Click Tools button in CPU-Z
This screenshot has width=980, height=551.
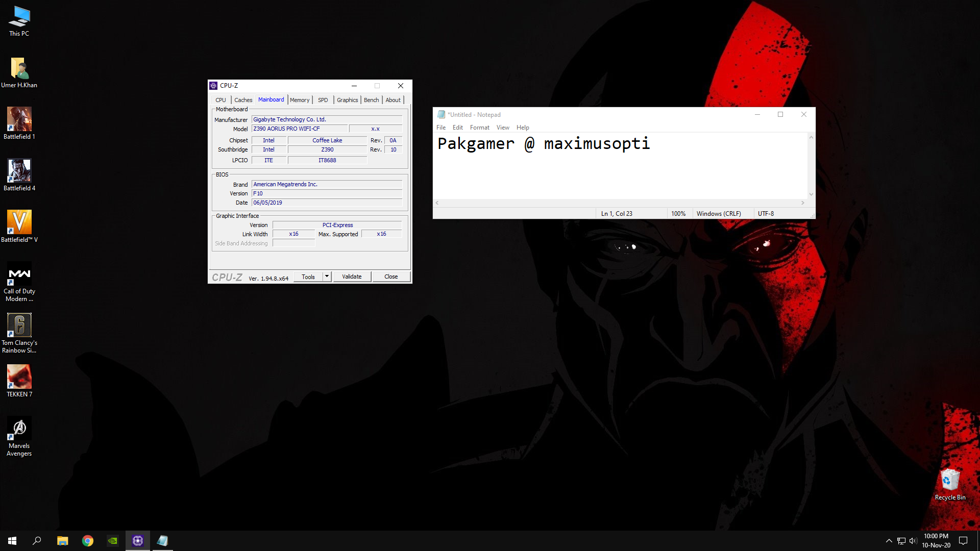pos(308,277)
